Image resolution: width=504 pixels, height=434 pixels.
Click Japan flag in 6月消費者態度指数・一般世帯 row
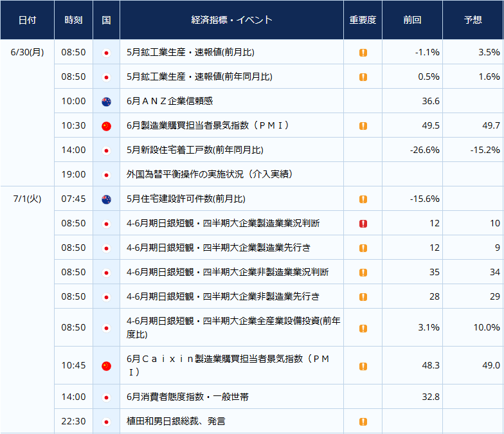coord(106,397)
